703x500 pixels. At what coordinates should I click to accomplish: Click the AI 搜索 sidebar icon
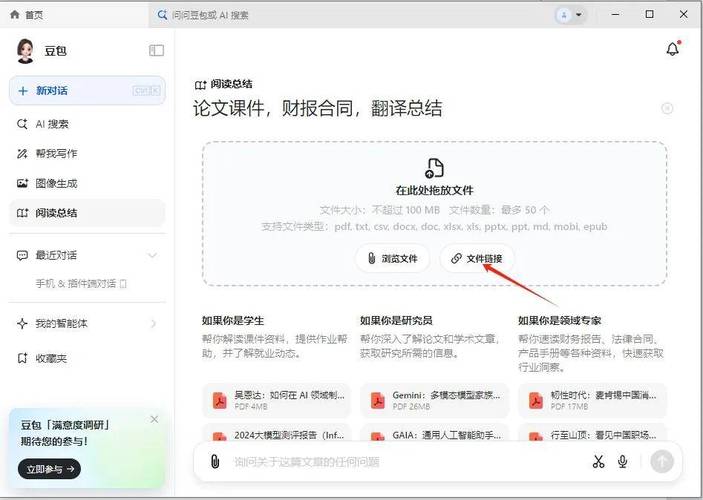pos(22,124)
